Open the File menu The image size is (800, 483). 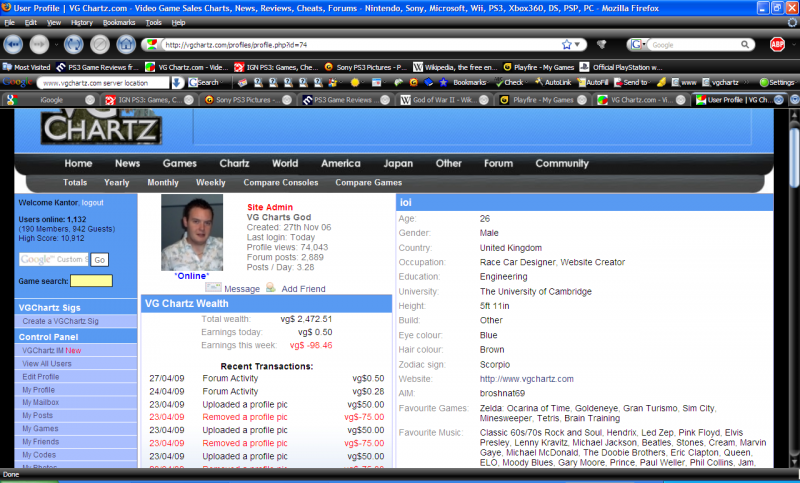9,22
